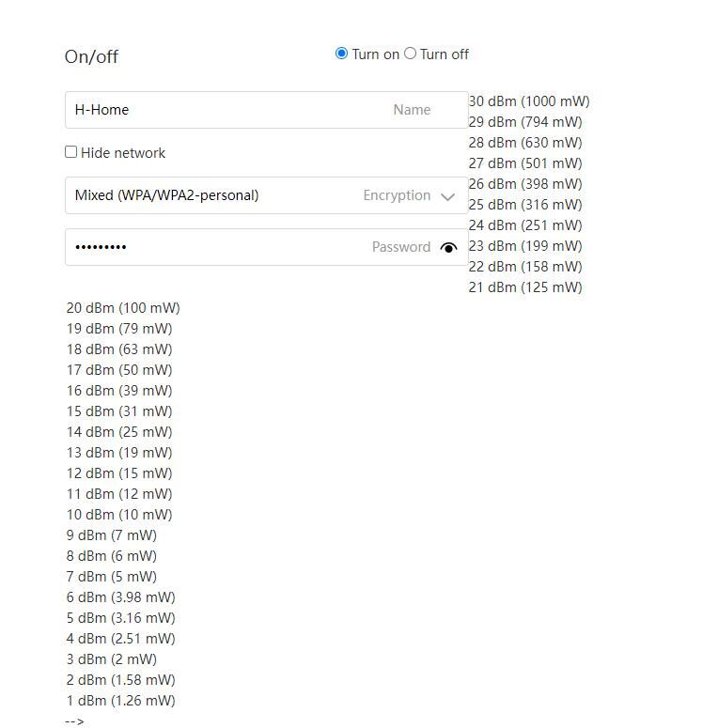Select 2 dBm (1.58 mW)
718x728 pixels.
tap(120, 680)
